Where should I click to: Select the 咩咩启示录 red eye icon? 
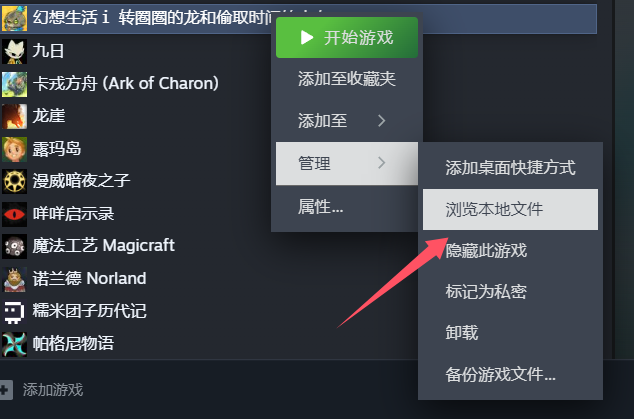click(14, 214)
